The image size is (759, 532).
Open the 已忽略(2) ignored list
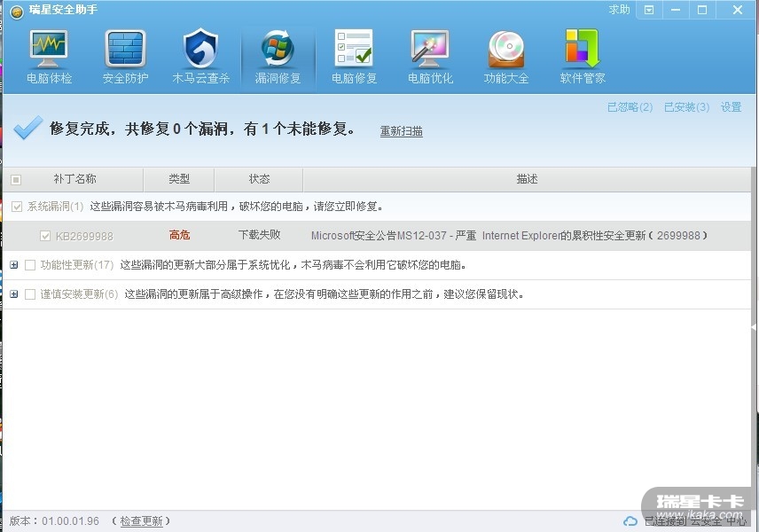click(x=630, y=107)
